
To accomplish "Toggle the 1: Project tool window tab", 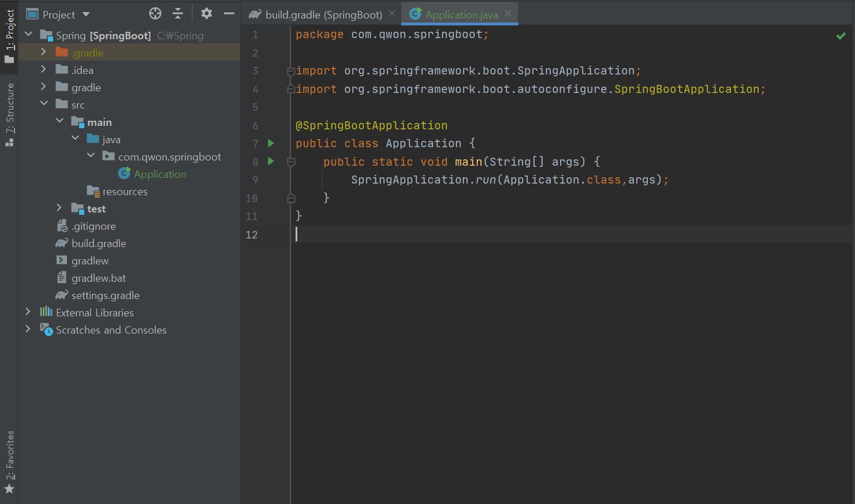I will coord(9,36).
